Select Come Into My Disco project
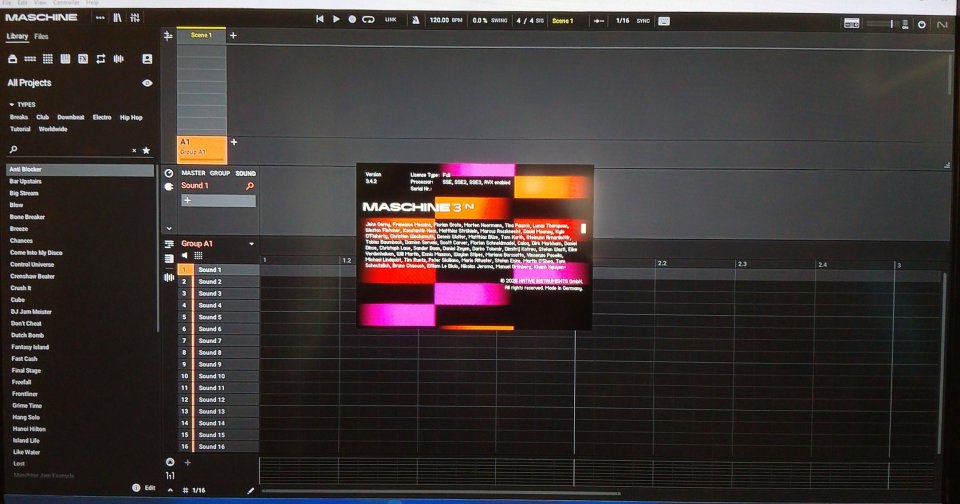 pyautogui.click(x=36, y=252)
